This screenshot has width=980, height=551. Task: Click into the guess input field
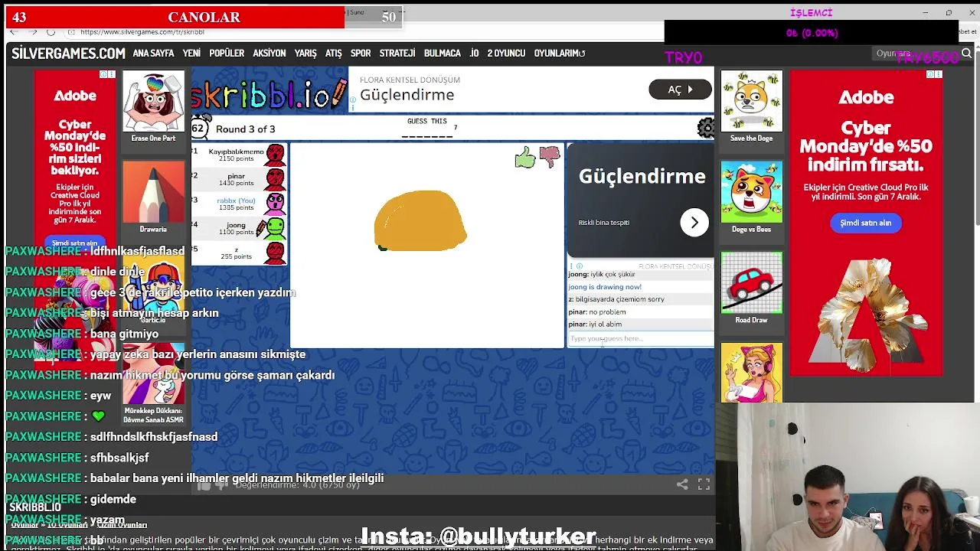(641, 338)
